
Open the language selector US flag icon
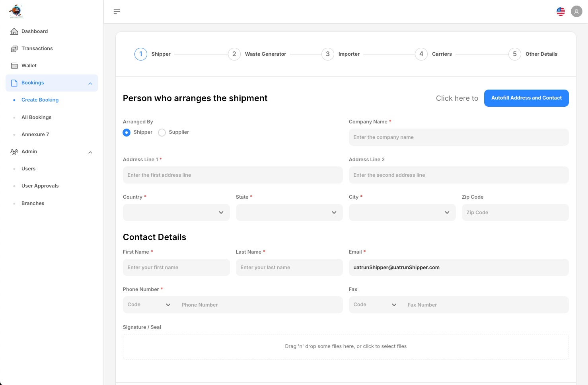click(561, 12)
